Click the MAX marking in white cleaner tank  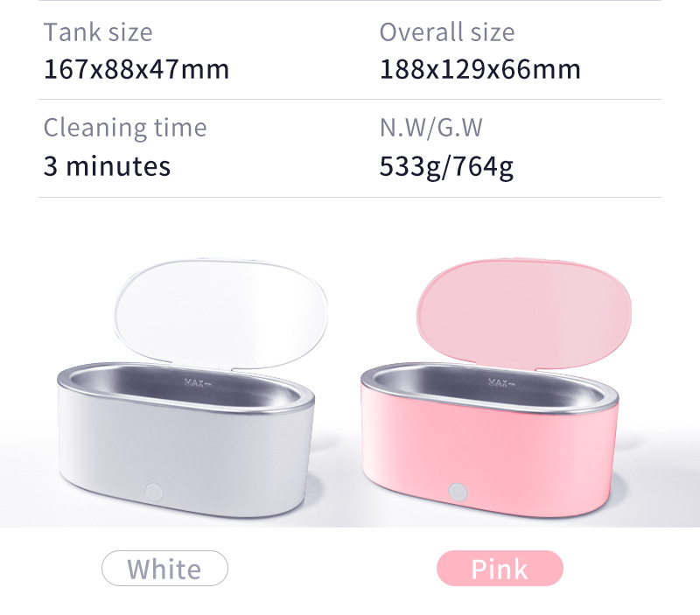[198, 382]
